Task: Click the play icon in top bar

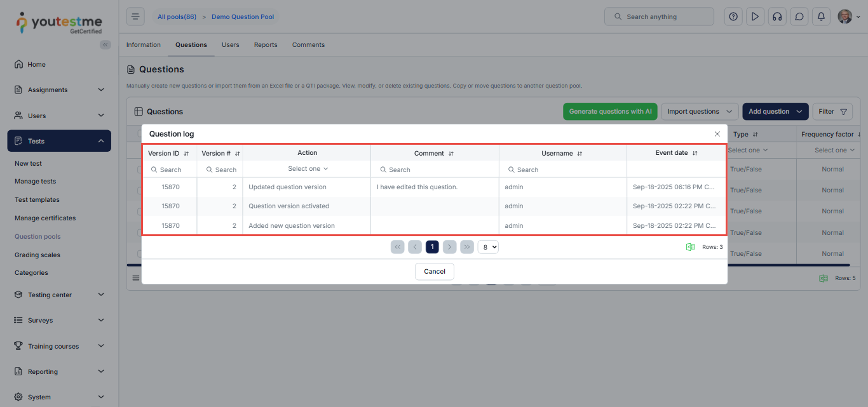Action: coord(755,17)
